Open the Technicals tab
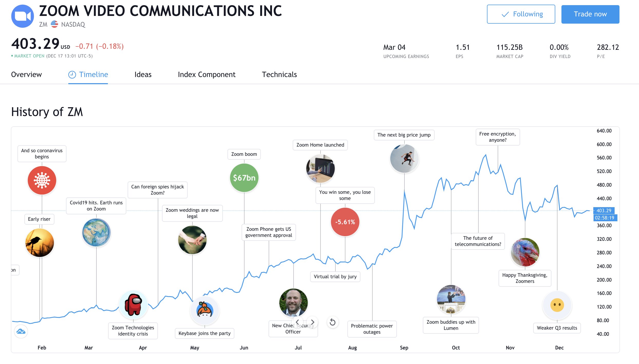The height and width of the screenshot is (364, 639). [279, 74]
